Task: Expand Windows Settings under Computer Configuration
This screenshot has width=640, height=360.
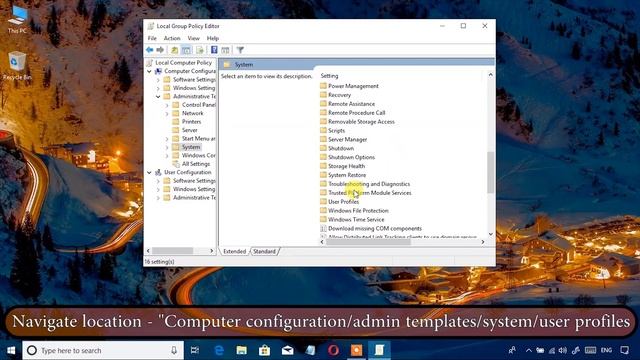Action: point(158,88)
